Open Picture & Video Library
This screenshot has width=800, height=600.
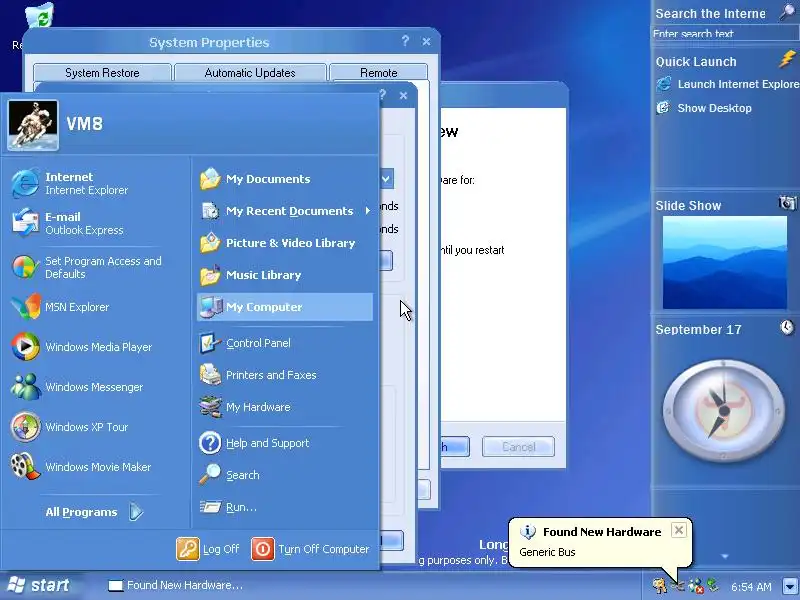coord(285,243)
